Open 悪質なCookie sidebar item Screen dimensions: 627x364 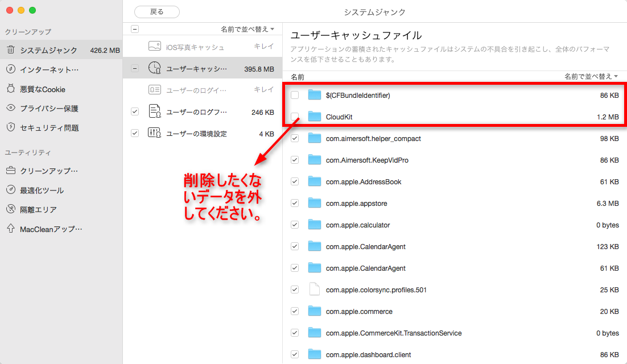61,89
